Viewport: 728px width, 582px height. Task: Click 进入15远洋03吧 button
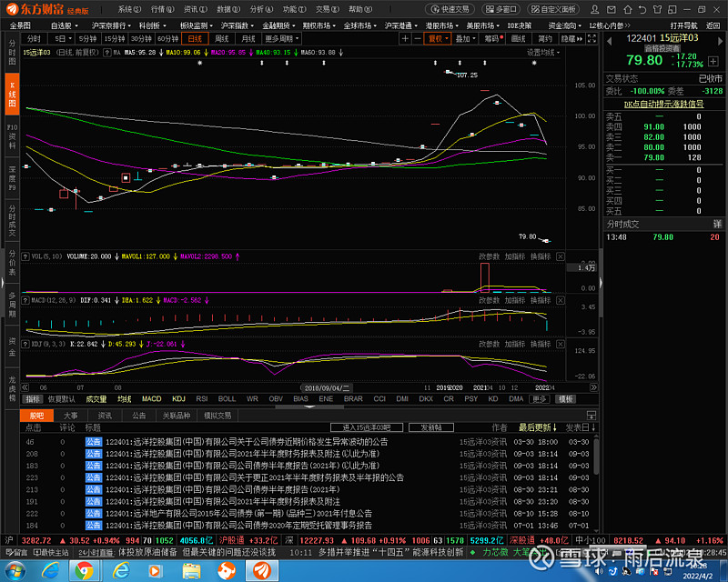[x=367, y=427]
